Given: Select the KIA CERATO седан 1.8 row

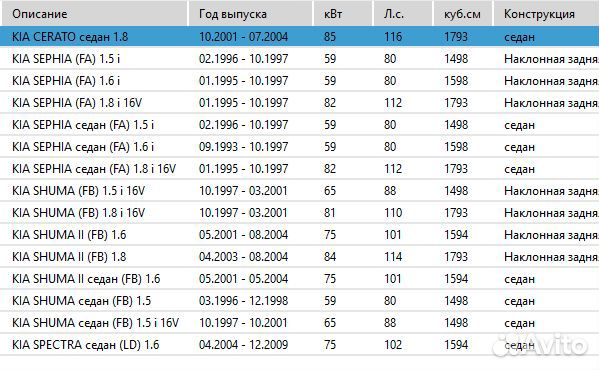Looking at the screenshot, I should pos(300,37).
